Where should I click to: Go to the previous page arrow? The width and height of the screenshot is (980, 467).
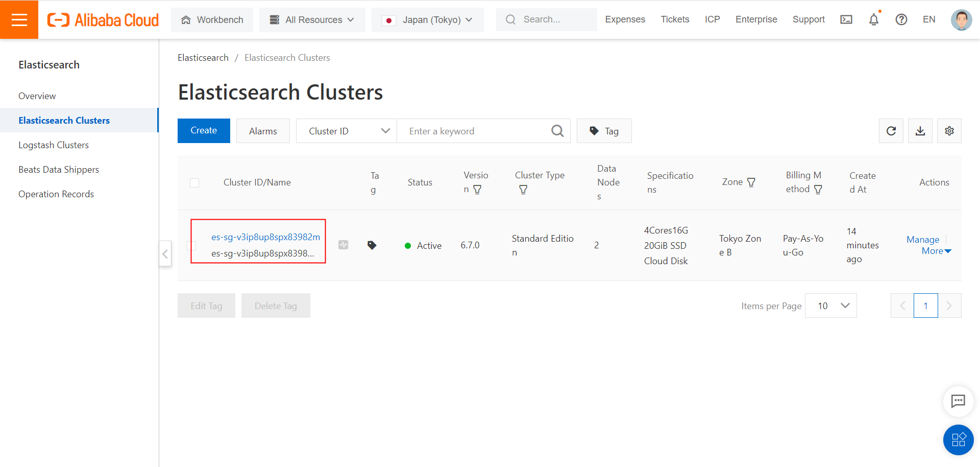[902, 306]
